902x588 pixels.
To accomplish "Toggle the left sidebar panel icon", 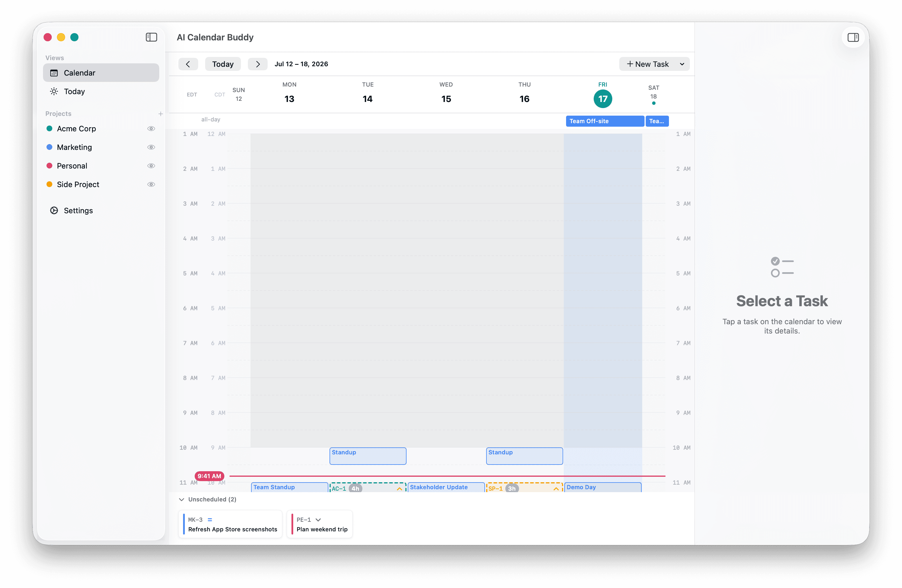I will pyautogui.click(x=151, y=37).
